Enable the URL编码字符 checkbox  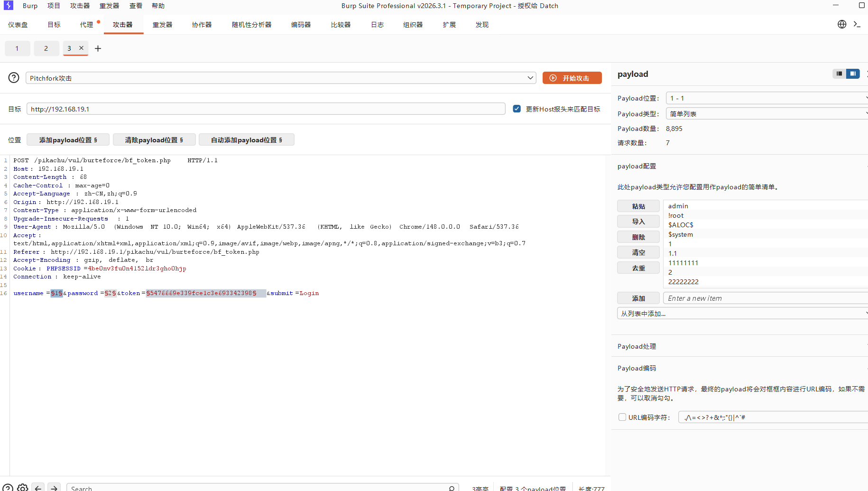622,417
